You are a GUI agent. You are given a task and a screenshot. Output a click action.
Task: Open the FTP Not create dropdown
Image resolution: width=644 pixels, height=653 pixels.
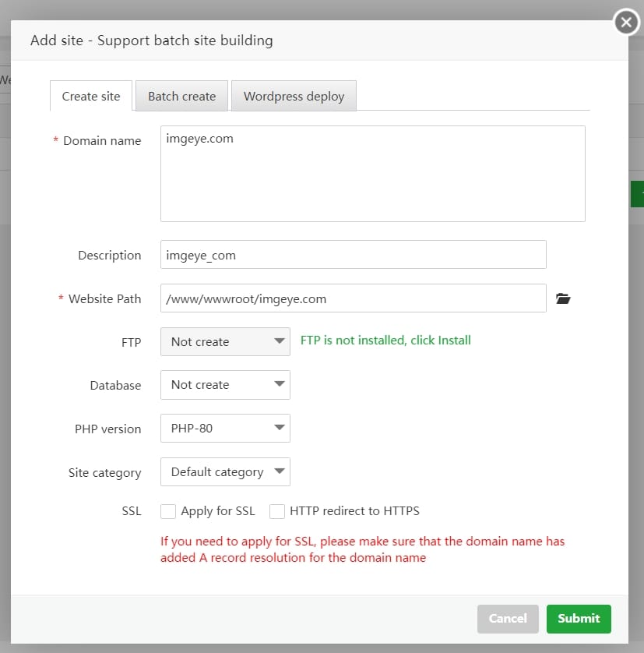pos(225,341)
